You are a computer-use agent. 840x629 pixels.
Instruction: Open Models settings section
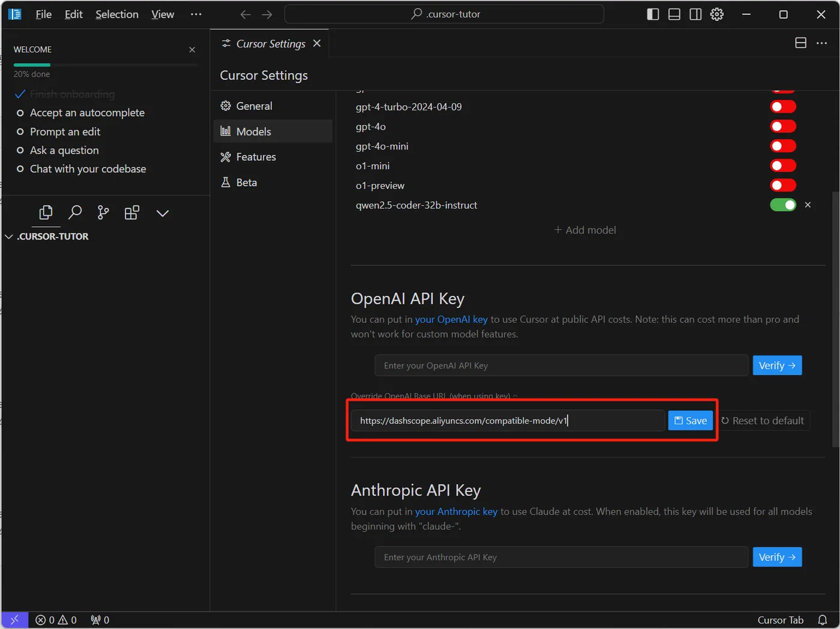click(273, 131)
